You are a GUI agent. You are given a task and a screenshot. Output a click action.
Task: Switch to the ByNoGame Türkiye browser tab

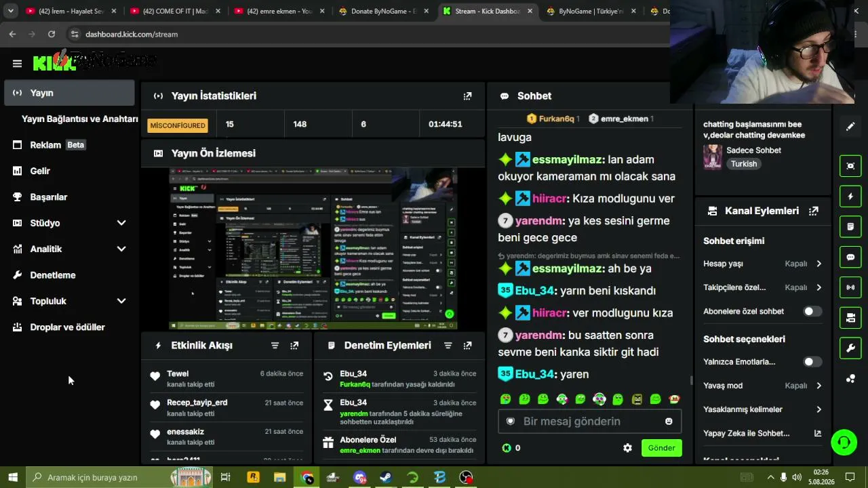(x=590, y=12)
